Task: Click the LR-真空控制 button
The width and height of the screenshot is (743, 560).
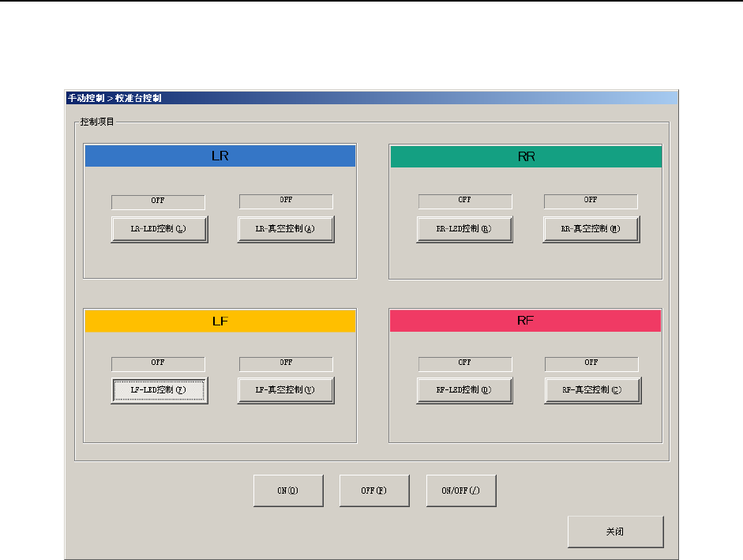Action: click(x=286, y=230)
